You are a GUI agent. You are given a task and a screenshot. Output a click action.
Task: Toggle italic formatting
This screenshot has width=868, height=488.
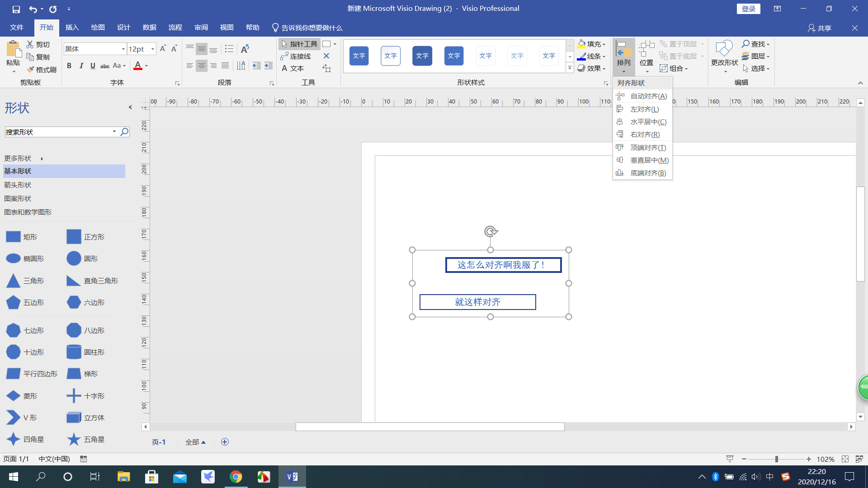click(x=81, y=66)
